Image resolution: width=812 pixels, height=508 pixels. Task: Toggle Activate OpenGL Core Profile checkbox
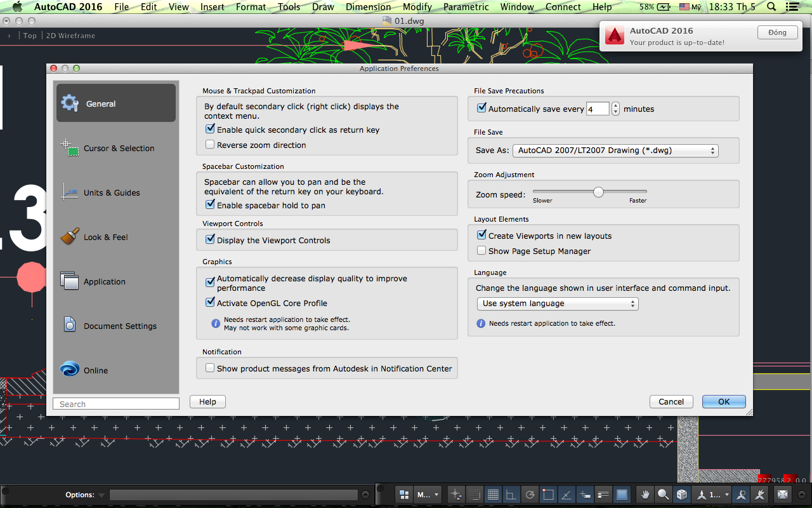tap(211, 302)
